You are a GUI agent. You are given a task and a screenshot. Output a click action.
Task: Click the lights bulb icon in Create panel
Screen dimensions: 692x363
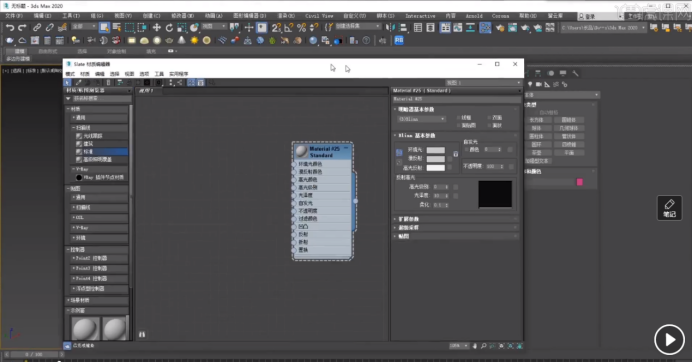coord(530,84)
